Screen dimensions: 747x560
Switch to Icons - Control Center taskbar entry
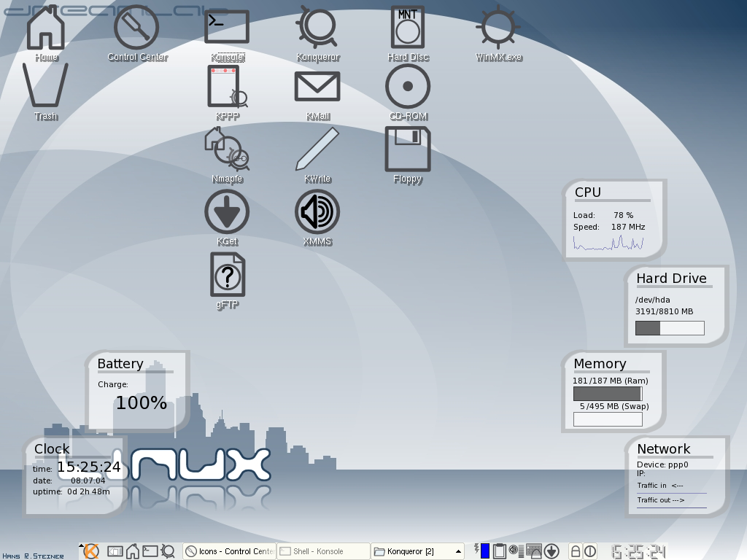coord(230,551)
